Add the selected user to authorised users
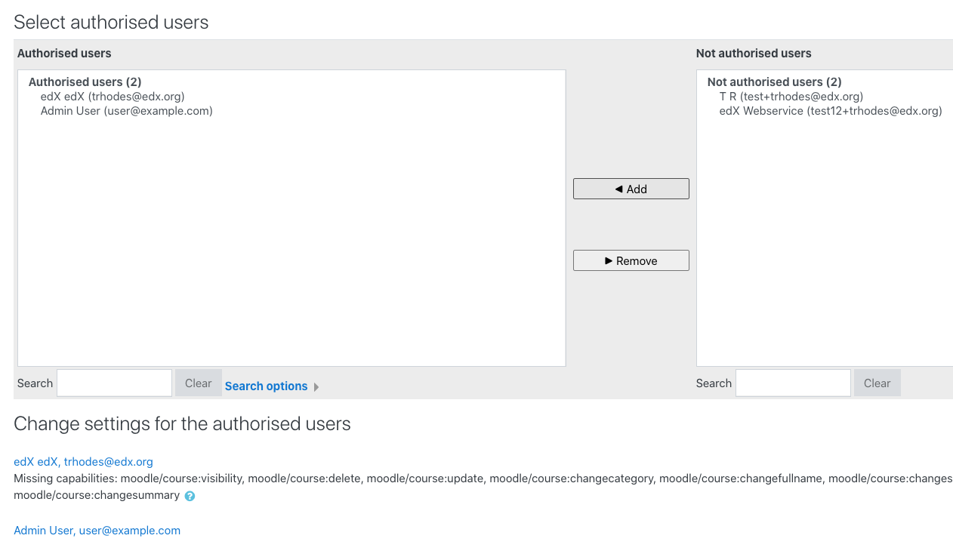Image resolution: width=953 pixels, height=560 pixels. click(x=631, y=189)
